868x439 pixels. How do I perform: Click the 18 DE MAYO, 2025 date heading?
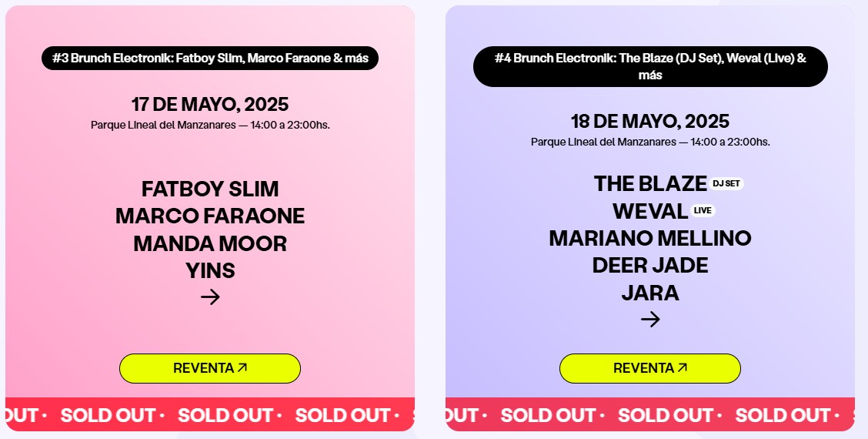(x=650, y=122)
